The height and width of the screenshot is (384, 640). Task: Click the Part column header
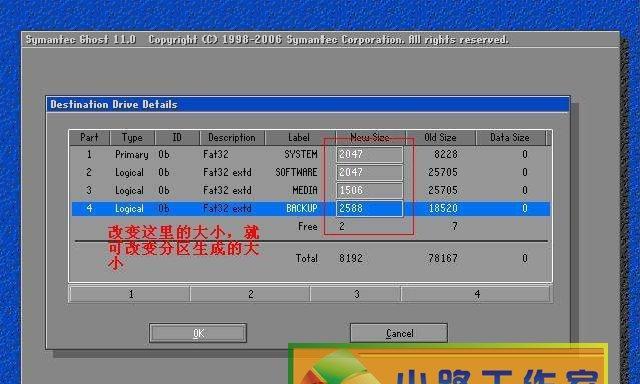89,138
